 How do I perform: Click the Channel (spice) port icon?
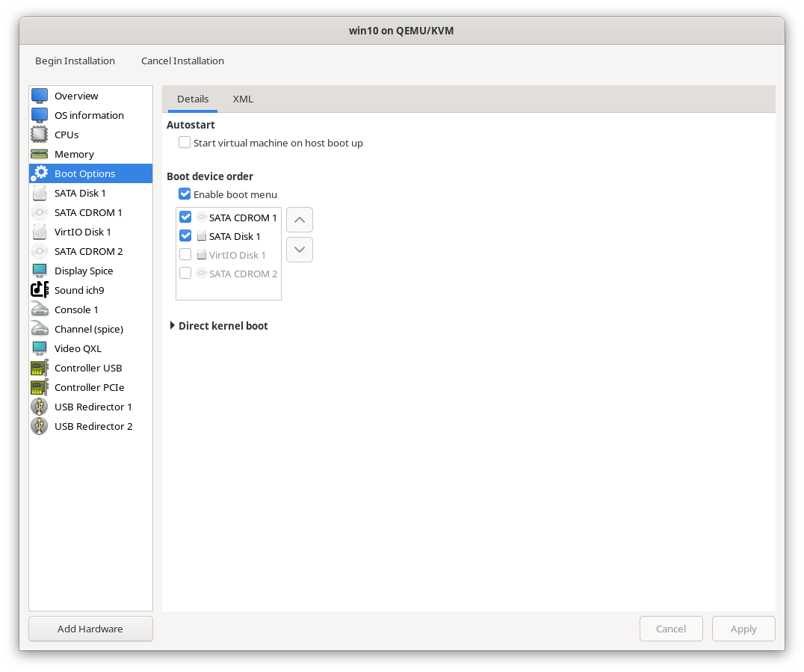point(40,330)
